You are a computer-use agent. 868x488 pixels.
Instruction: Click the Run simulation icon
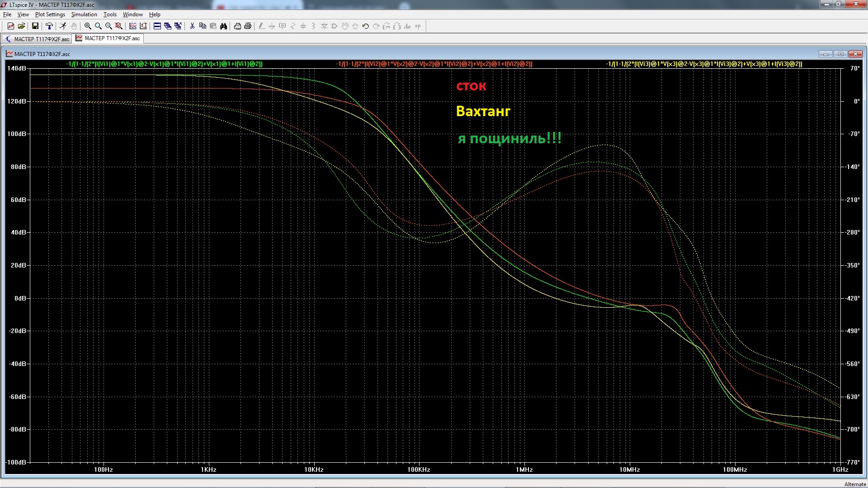63,26
